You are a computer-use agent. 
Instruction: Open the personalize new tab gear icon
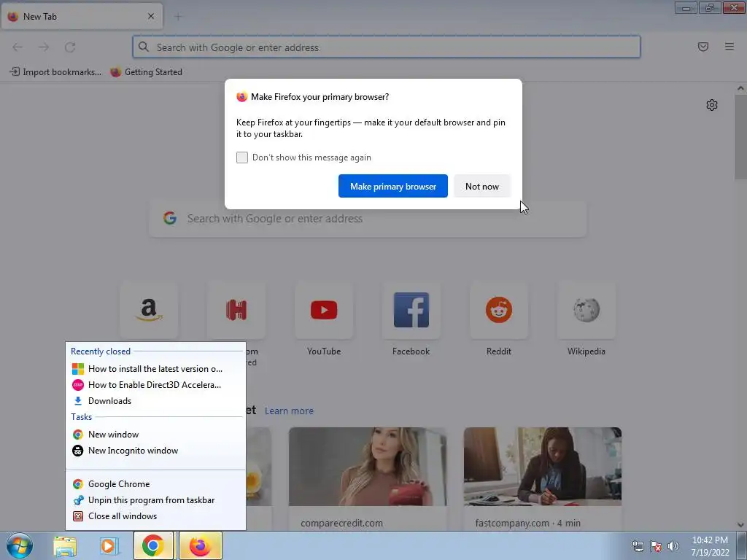click(712, 105)
